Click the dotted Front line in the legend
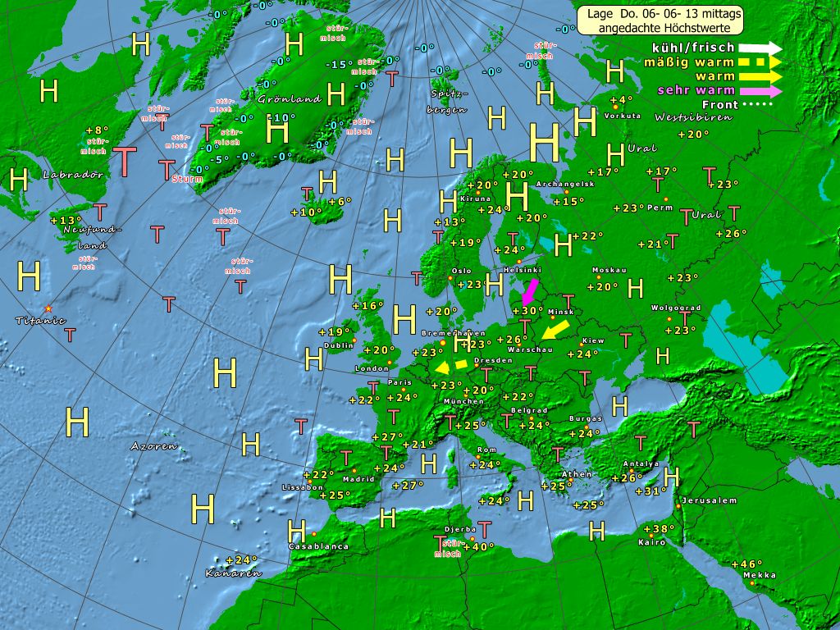This screenshot has height=630, width=840. coord(757,104)
